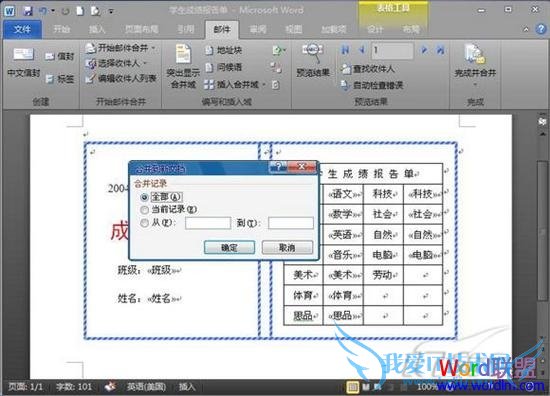The height and width of the screenshot is (396, 550).
Task: Collapse the ribbon with the caret icon
Action: coord(526,29)
